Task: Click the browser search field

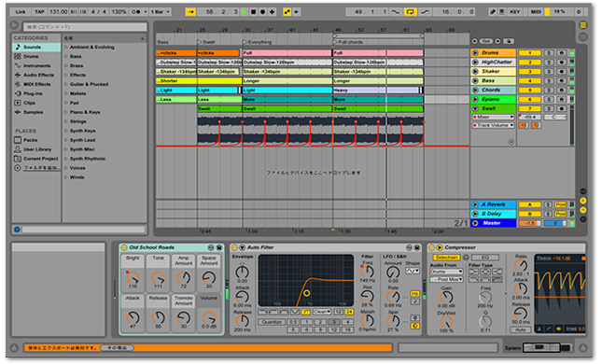Action: (x=85, y=27)
